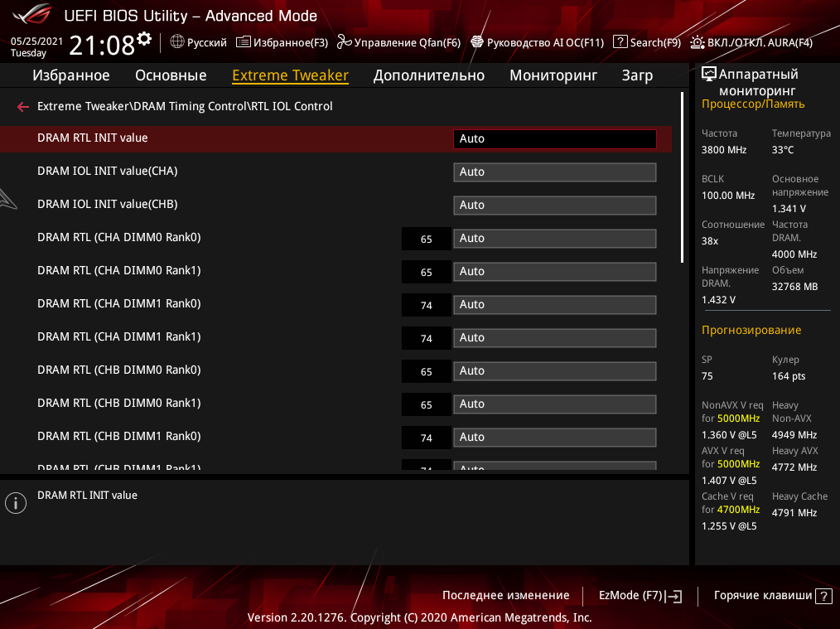Select DRAM RTL (CHA DIMM0 Rank0) label
The image size is (840, 629).
[x=119, y=237]
